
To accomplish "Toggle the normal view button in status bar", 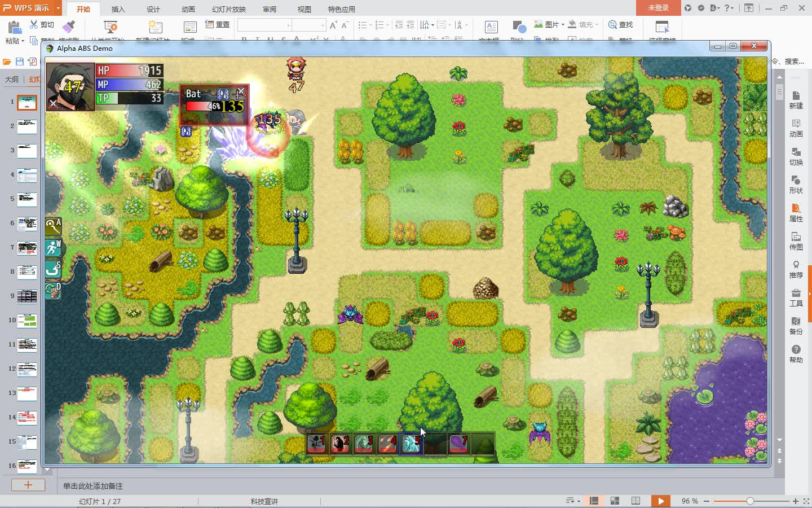I will (x=593, y=501).
